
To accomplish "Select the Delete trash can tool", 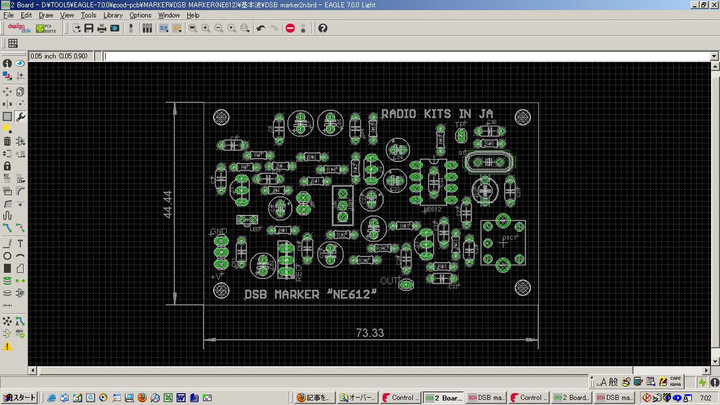I will tap(8, 142).
